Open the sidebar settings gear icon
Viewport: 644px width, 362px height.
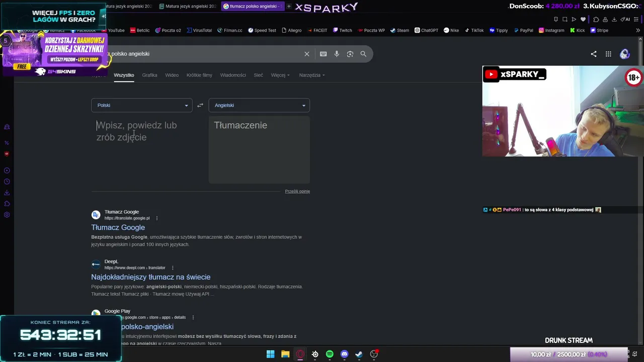pyautogui.click(x=7, y=215)
